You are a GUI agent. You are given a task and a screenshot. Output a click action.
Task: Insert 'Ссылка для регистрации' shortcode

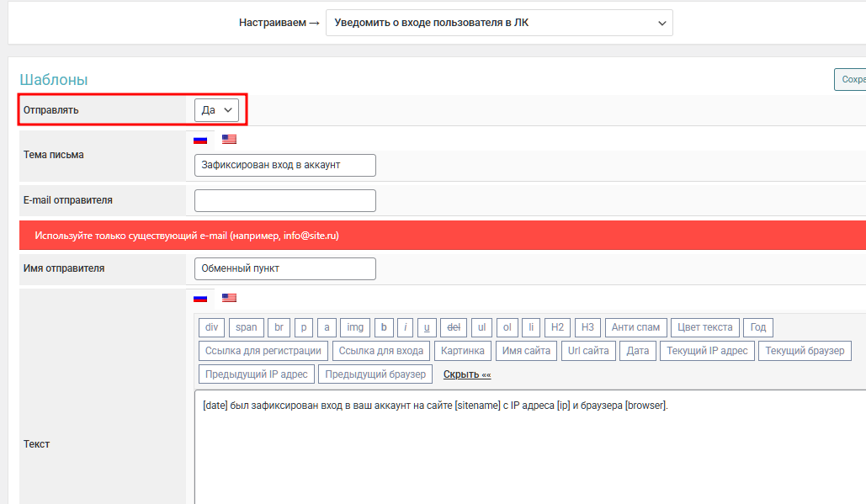[263, 351]
